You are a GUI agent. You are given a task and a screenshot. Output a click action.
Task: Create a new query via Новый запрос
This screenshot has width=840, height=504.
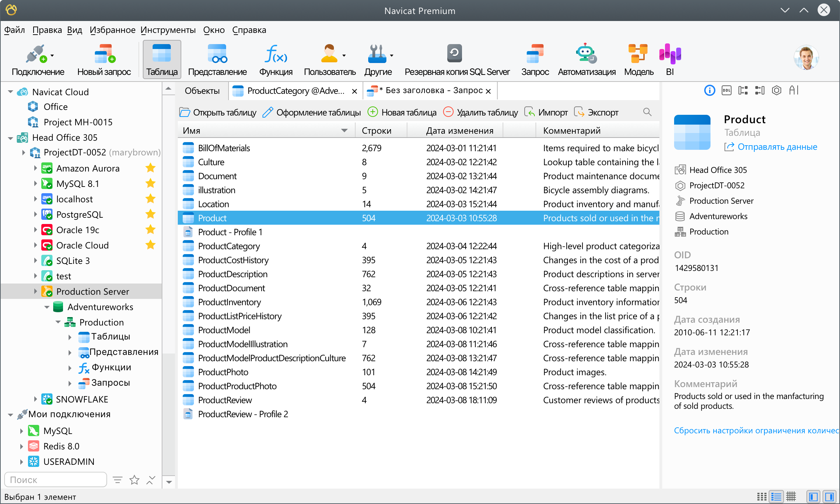click(x=104, y=59)
